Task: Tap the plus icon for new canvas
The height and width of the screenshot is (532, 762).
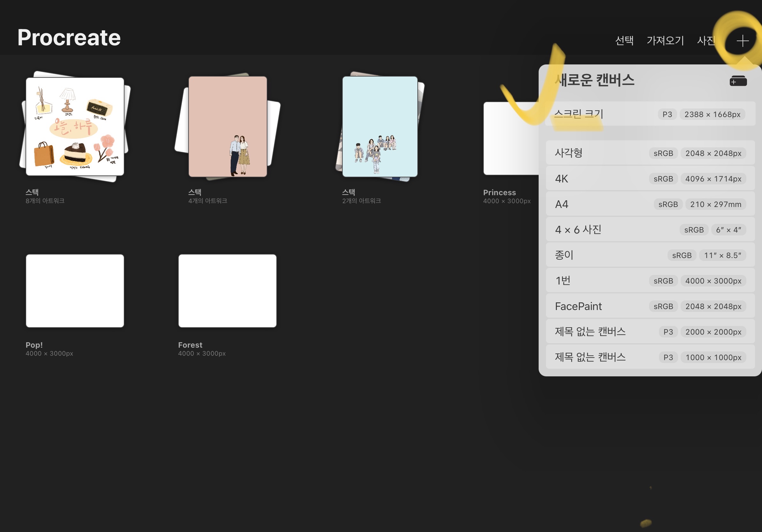Action: [743, 41]
